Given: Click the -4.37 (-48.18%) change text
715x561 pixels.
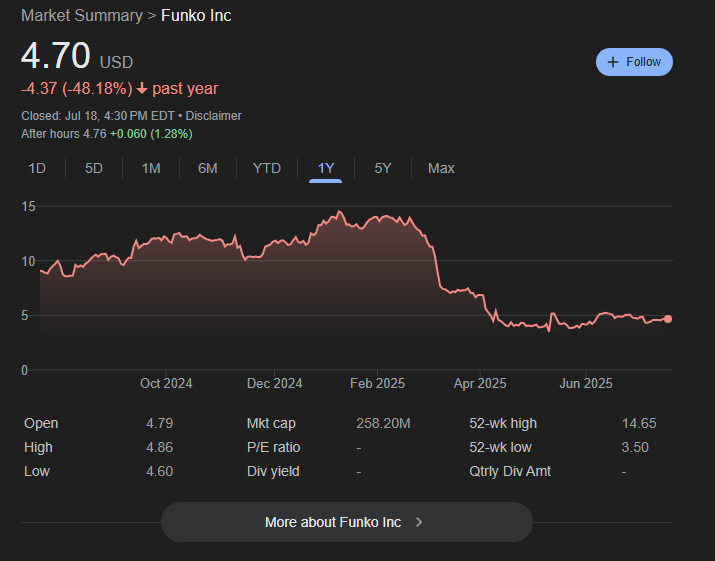Looking at the screenshot, I should [77, 88].
